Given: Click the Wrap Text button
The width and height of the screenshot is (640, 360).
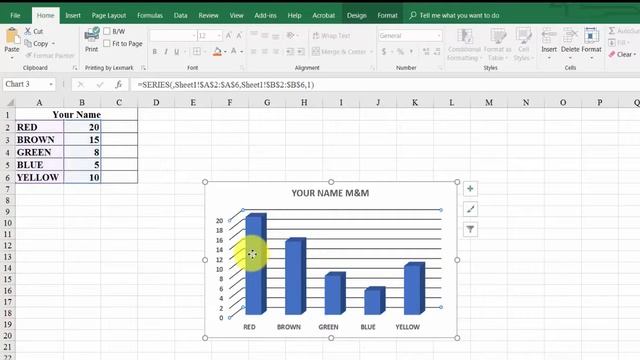Looking at the screenshot, I should (331, 36).
